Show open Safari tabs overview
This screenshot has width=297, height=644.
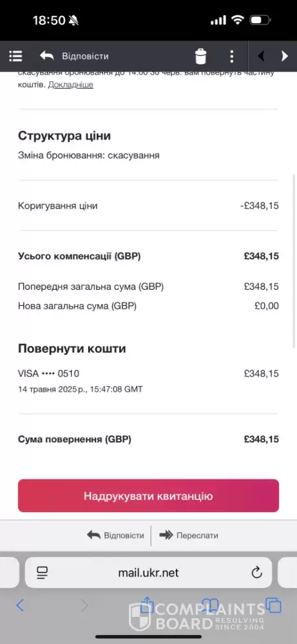pos(274,605)
